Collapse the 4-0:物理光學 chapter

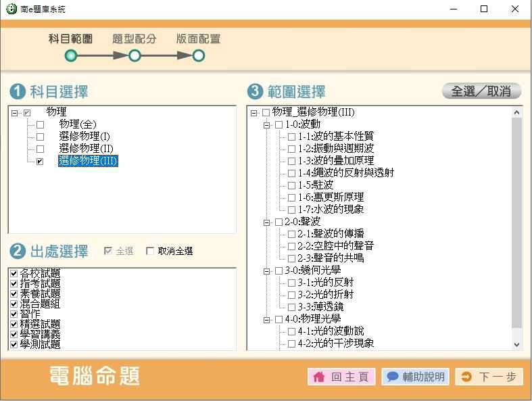[x=267, y=320]
